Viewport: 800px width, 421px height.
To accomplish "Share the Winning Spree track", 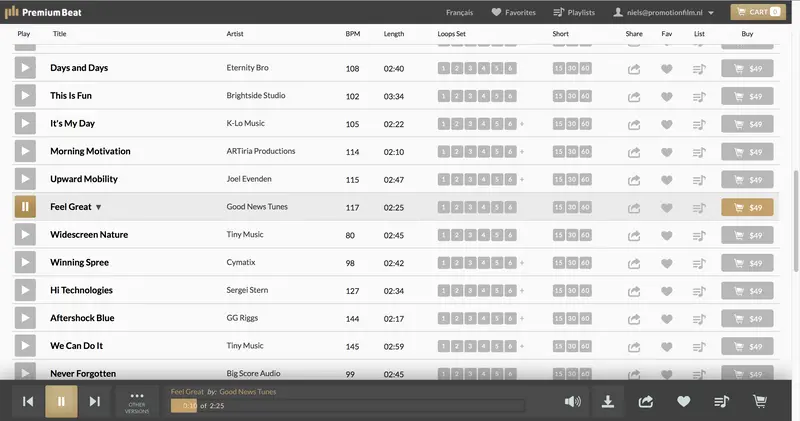I will click(x=634, y=263).
